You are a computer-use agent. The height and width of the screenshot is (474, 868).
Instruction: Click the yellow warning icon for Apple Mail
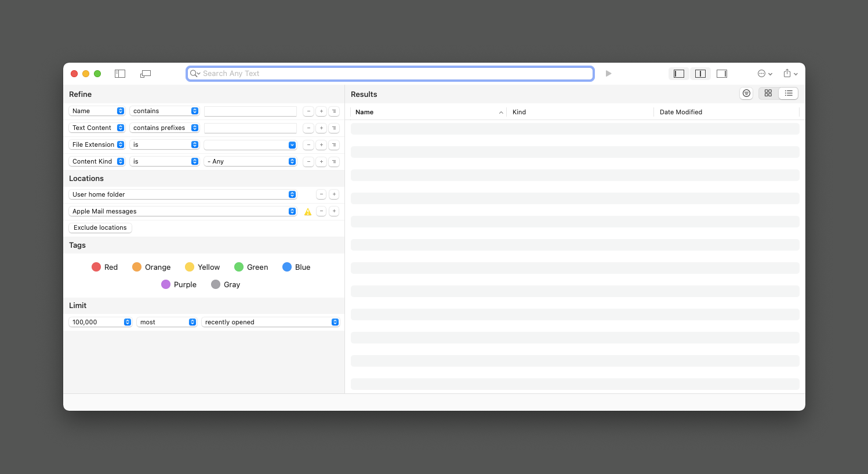point(308,212)
